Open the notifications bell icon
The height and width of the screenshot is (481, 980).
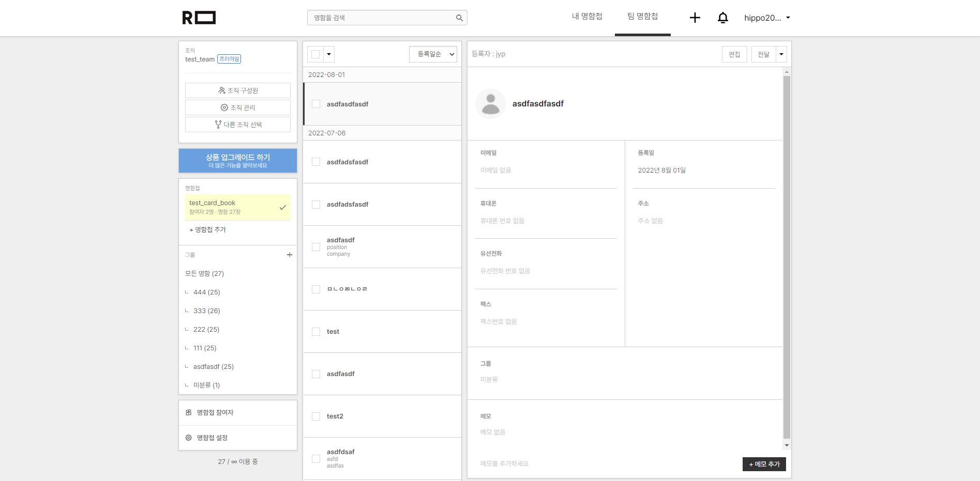click(723, 18)
